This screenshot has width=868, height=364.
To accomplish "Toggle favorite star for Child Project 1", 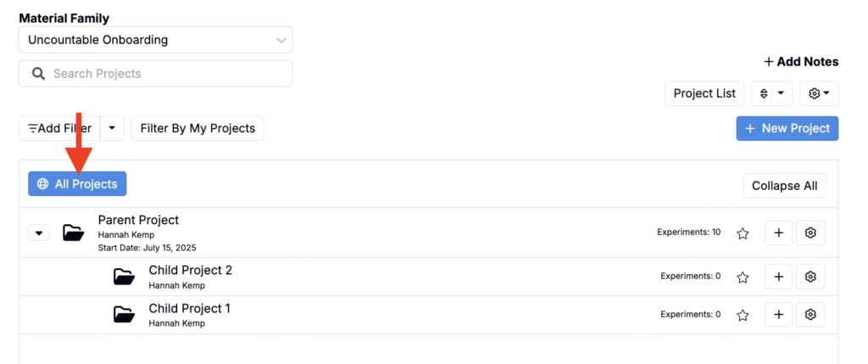I will 743,315.
